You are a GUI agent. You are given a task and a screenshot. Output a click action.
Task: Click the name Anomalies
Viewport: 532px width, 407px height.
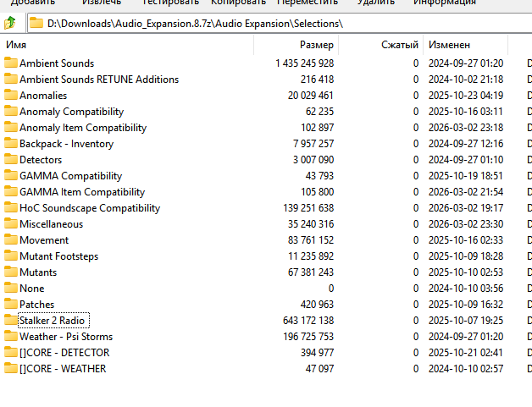point(43,96)
